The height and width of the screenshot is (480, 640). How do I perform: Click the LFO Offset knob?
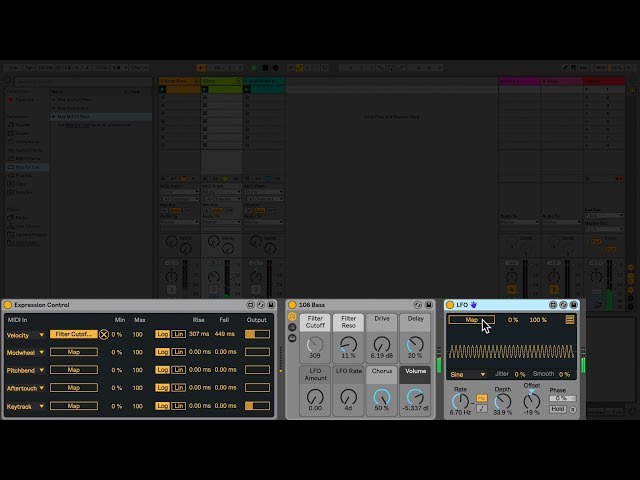[x=532, y=402]
